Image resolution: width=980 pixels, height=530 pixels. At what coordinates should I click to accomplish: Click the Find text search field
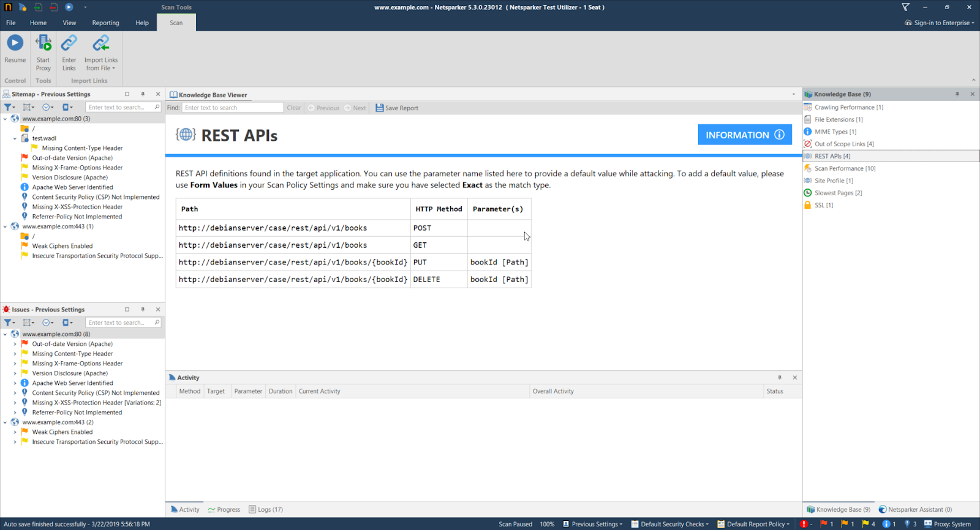pyautogui.click(x=233, y=108)
